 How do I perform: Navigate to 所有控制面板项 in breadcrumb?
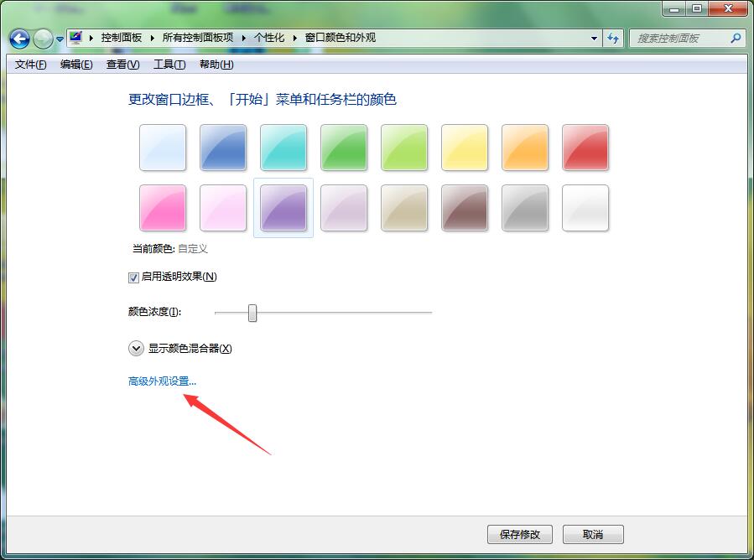tap(198, 38)
